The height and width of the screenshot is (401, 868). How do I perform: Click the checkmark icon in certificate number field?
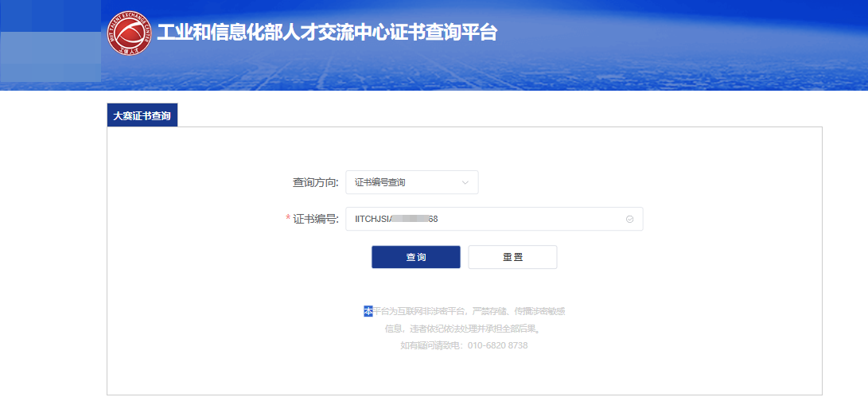click(x=629, y=220)
